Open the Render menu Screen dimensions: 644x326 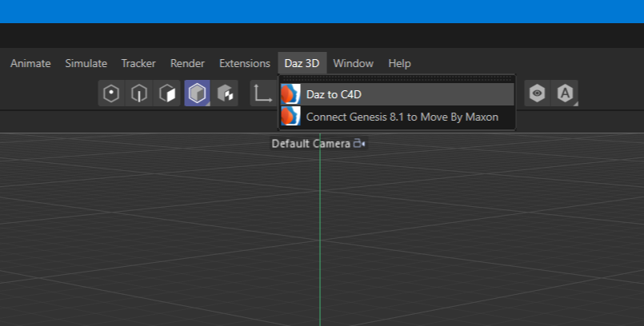187,63
